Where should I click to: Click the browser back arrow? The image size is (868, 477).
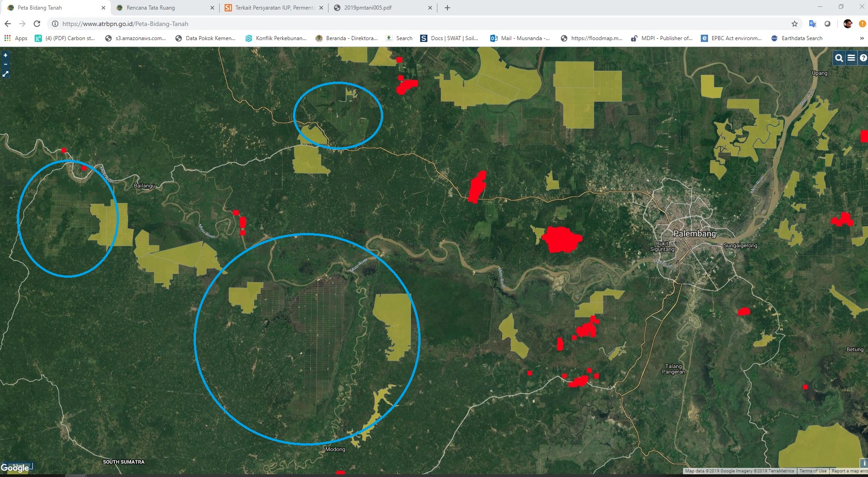8,24
